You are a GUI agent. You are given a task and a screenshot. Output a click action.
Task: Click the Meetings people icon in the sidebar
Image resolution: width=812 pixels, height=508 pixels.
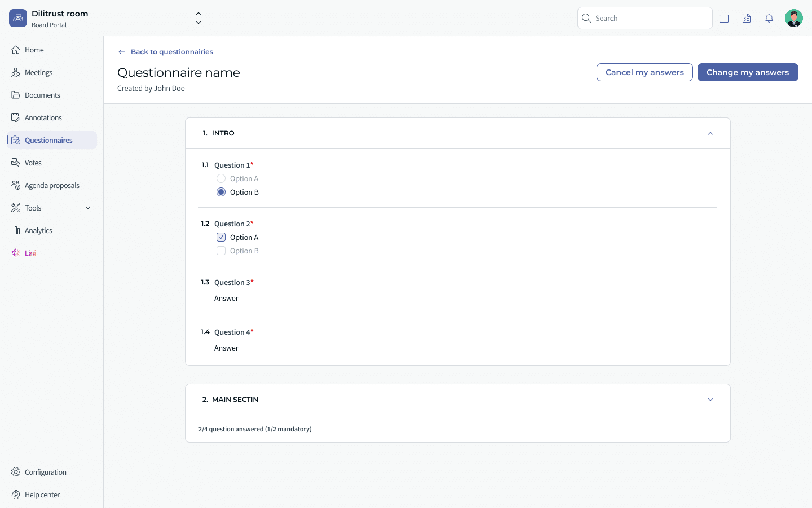pyautogui.click(x=16, y=72)
